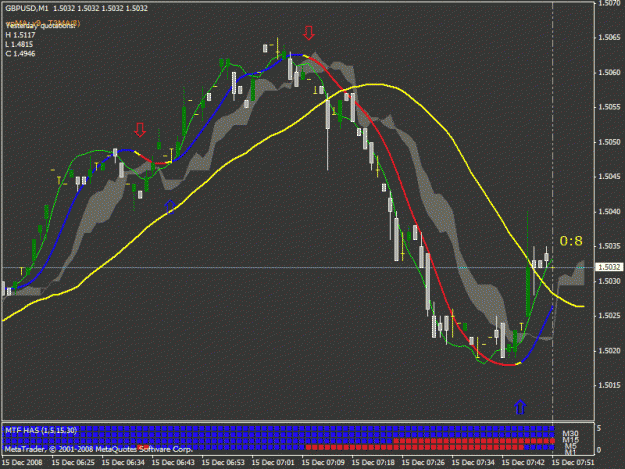Click the '15 Dec 06:43' time label
625x469 pixels.
[173, 463]
